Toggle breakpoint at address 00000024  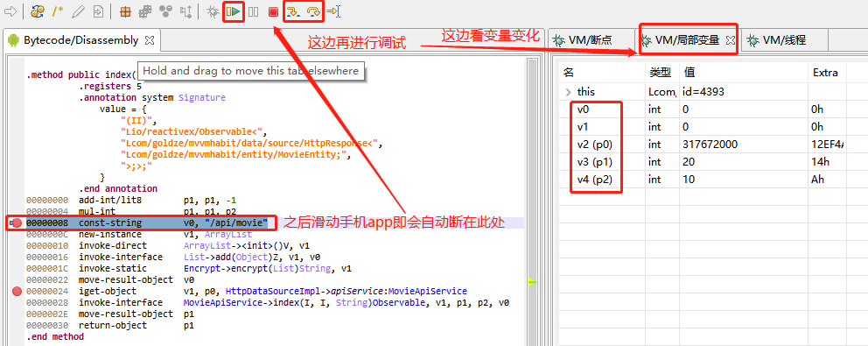click(x=17, y=291)
